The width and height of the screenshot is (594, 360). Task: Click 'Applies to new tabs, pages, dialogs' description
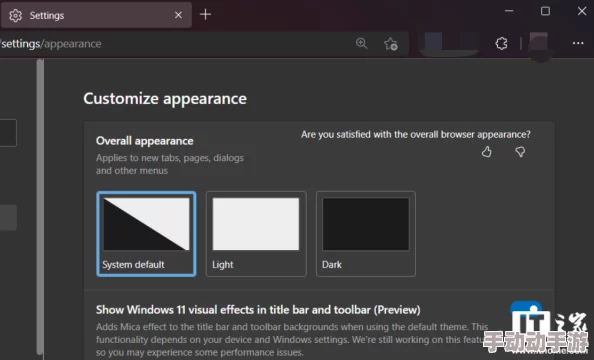click(x=170, y=164)
